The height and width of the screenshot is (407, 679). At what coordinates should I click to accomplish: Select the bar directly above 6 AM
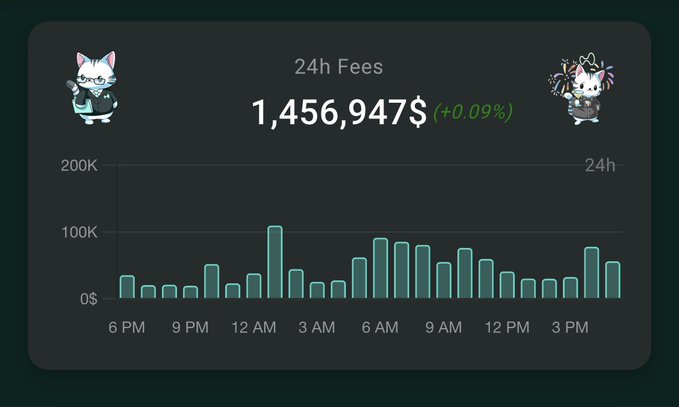[x=381, y=268]
